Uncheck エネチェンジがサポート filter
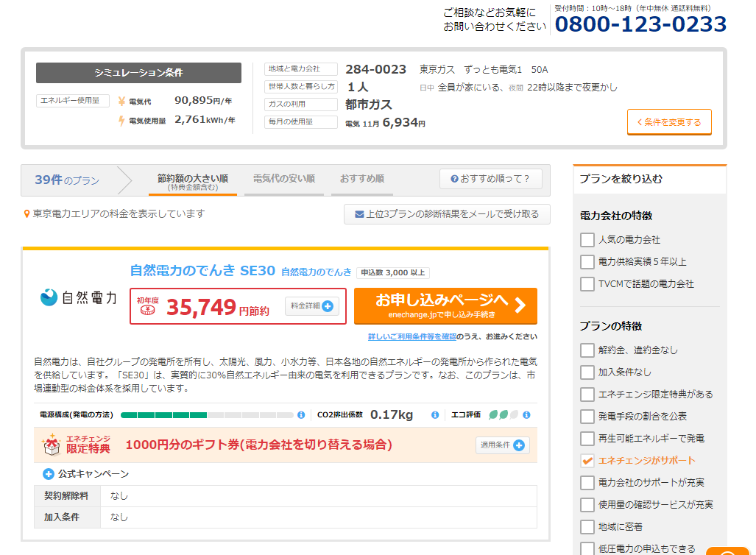The image size is (756, 555). click(x=587, y=461)
